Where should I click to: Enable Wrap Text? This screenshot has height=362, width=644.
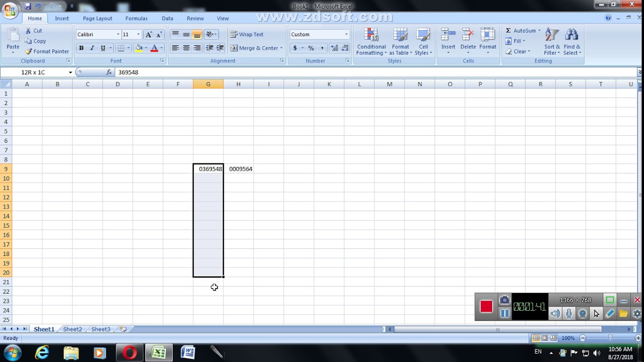(x=247, y=35)
